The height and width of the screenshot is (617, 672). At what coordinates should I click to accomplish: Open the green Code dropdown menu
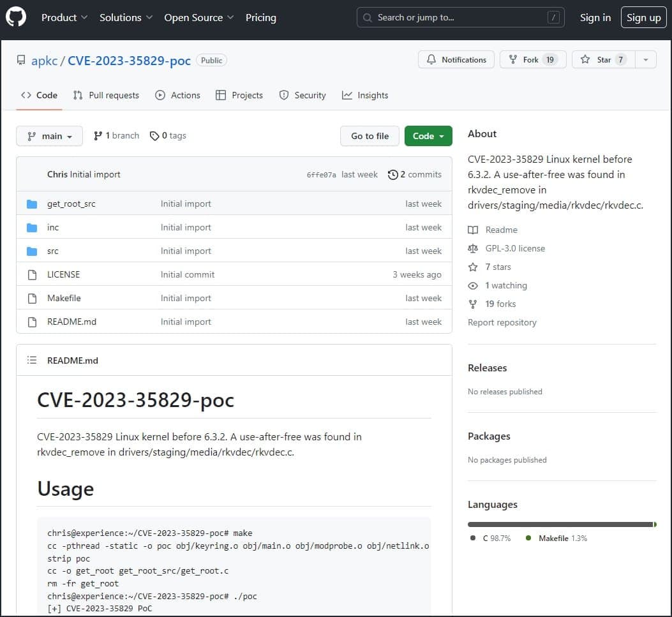pyautogui.click(x=428, y=135)
